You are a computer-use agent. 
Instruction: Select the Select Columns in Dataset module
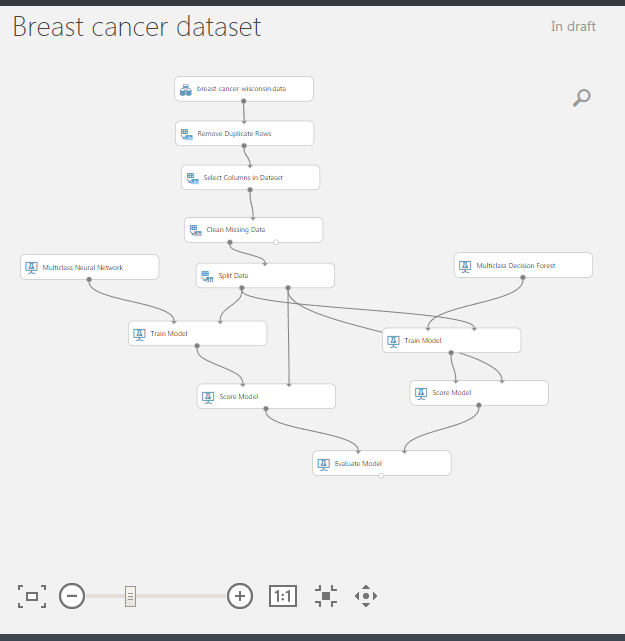coord(251,177)
